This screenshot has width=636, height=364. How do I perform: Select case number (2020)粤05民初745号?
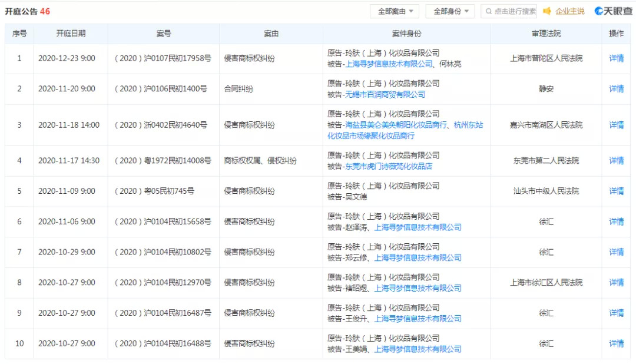pyautogui.click(x=154, y=191)
